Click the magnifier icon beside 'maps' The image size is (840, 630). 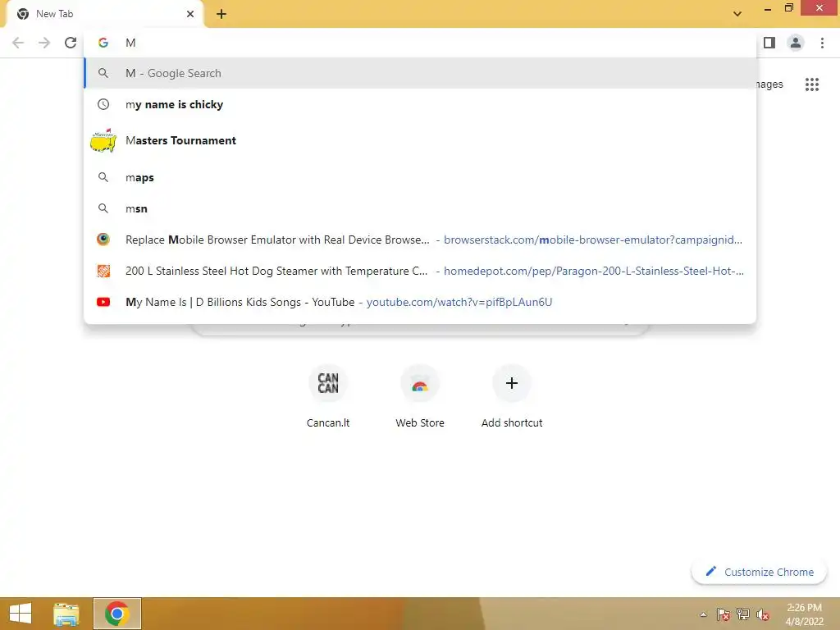click(103, 177)
